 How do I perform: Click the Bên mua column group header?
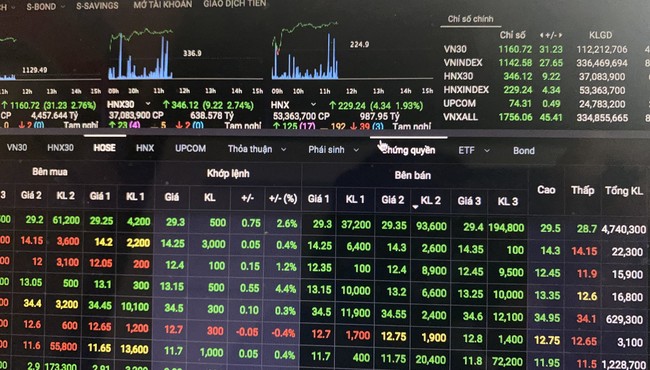[50, 172]
